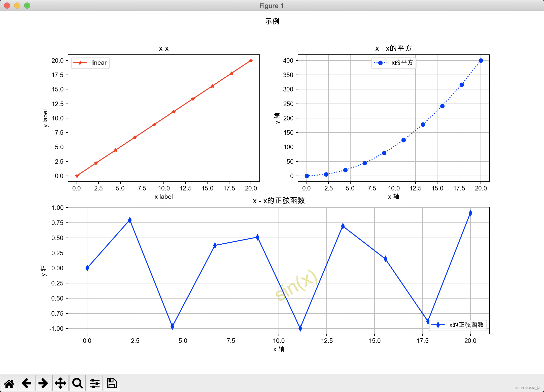Activate the Pan axes tool
The height and width of the screenshot is (392, 544).
coord(60,383)
